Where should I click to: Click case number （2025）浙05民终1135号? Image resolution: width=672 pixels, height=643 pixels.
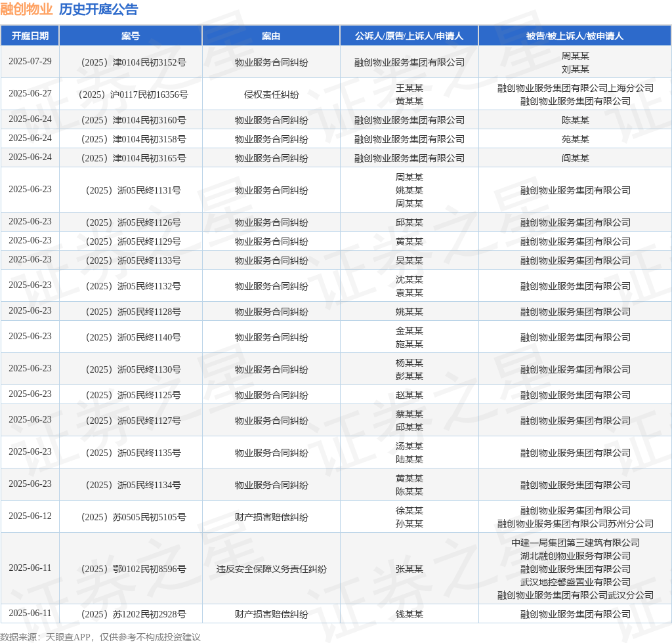point(134,453)
